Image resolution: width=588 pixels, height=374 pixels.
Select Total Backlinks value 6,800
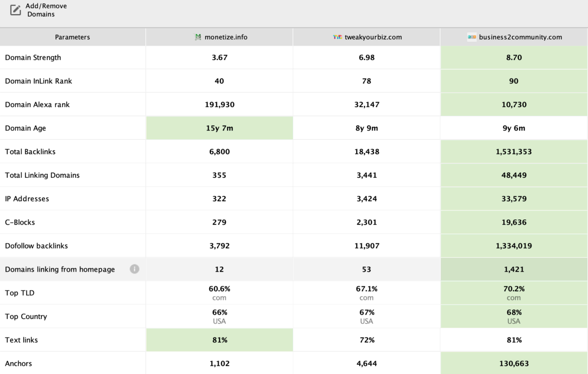point(220,152)
